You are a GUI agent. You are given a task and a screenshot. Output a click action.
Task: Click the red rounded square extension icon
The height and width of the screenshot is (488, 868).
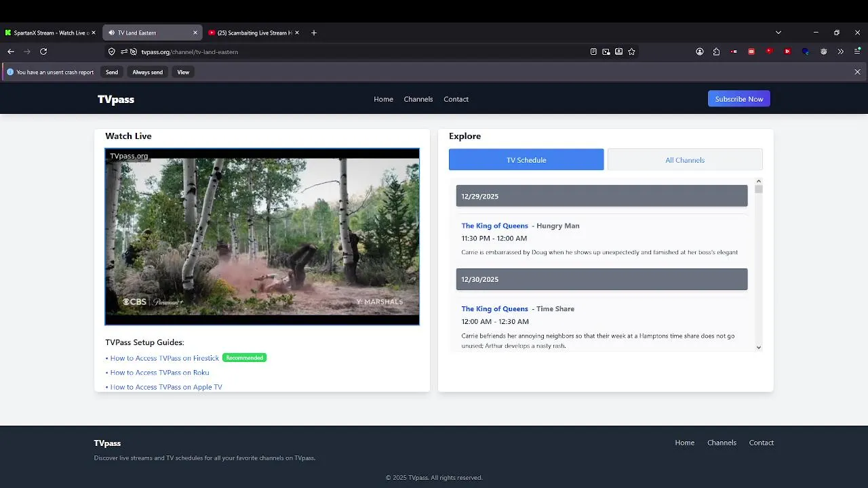pyautogui.click(x=751, y=52)
